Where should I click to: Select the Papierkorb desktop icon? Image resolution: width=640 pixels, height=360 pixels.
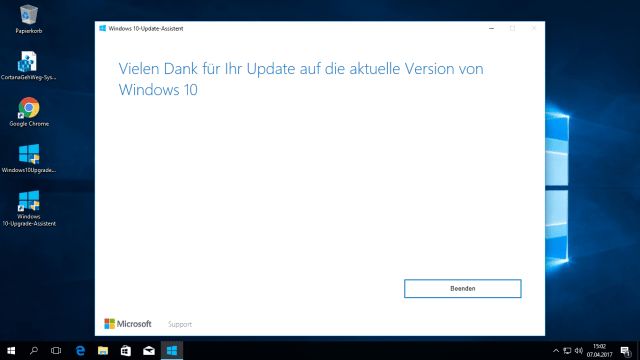click(29, 19)
